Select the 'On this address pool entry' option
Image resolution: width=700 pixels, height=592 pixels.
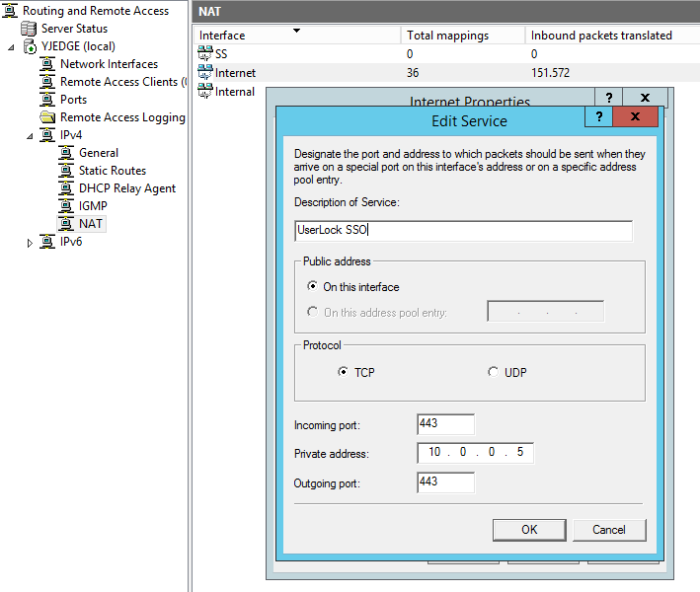pyautogui.click(x=313, y=312)
